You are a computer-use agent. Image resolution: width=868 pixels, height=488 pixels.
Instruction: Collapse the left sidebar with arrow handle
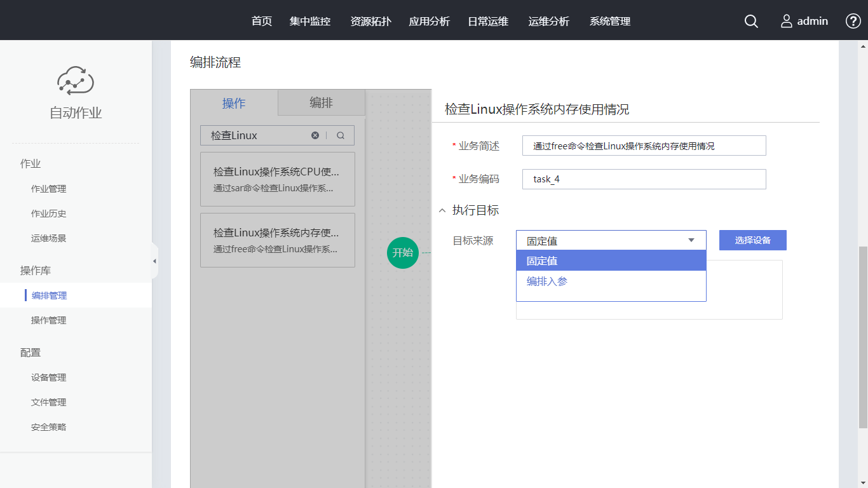[x=154, y=261]
